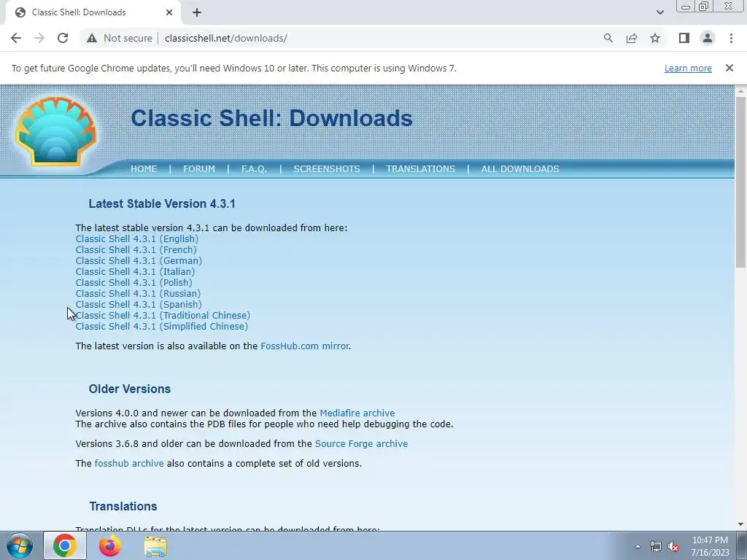This screenshot has height=560, width=747.
Task: Open the fosshub archive link
Action: [x=129, y=463]
